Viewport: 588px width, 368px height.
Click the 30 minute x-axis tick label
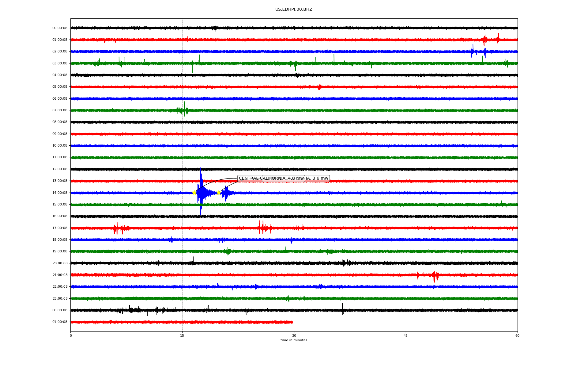(294, 335)
